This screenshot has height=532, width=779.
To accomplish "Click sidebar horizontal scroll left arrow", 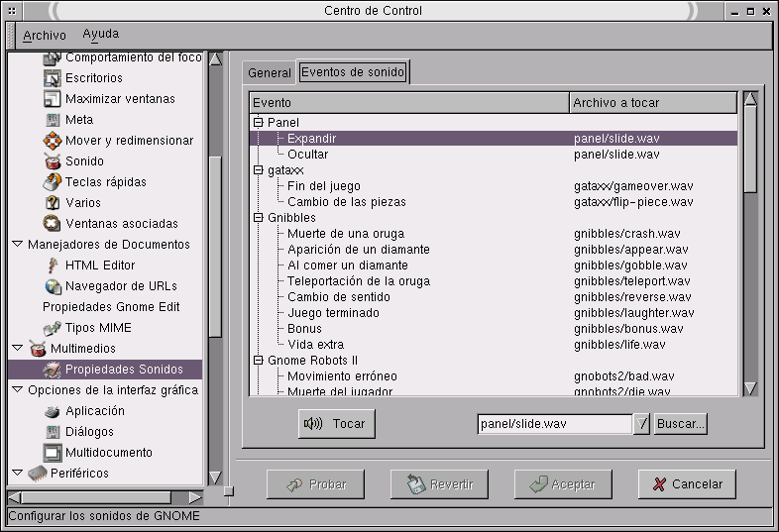I will pos(15,497).
